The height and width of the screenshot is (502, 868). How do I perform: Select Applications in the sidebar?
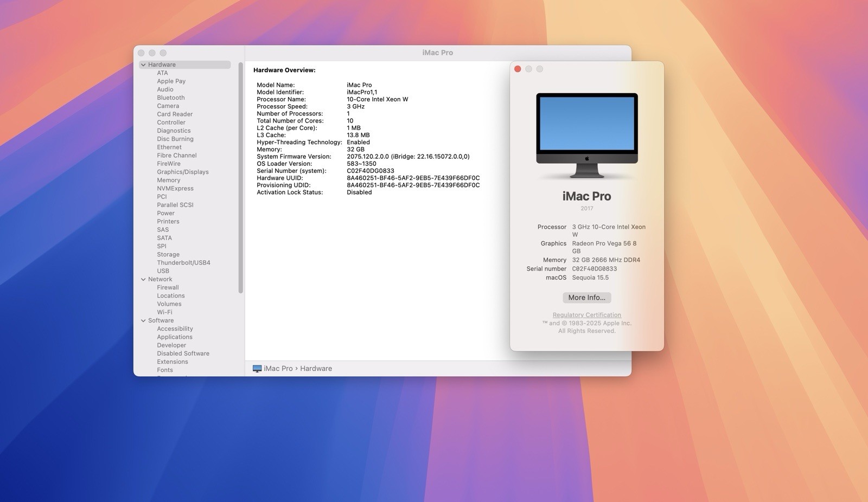point(175,337)
